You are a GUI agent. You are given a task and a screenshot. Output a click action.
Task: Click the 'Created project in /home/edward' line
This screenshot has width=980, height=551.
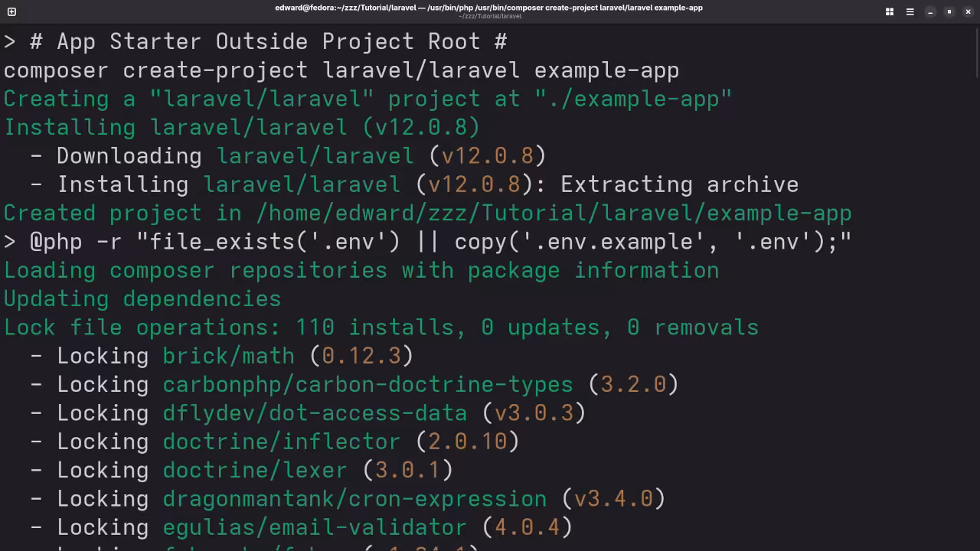[428, 213]
